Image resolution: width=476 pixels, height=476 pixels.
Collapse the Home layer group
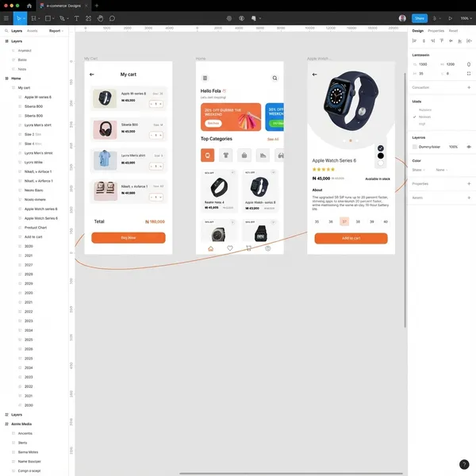pyautogui.click(x=6, y=79)
